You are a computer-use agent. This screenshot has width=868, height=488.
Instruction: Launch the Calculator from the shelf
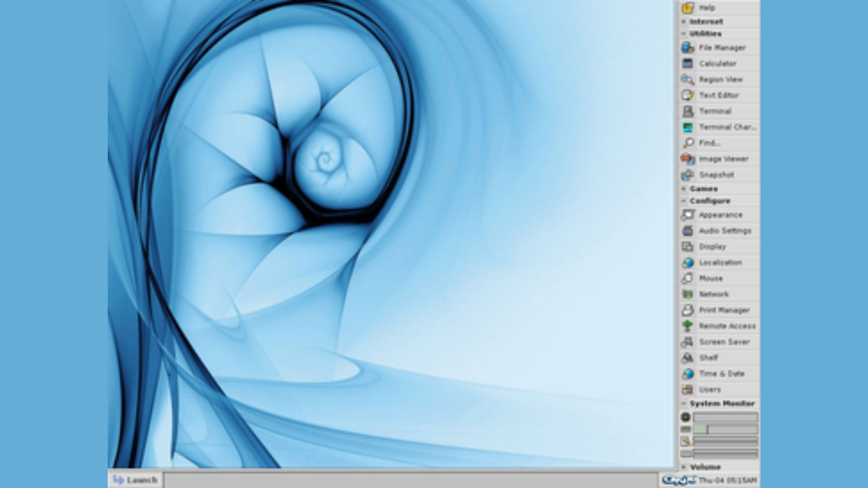[688, 64]
